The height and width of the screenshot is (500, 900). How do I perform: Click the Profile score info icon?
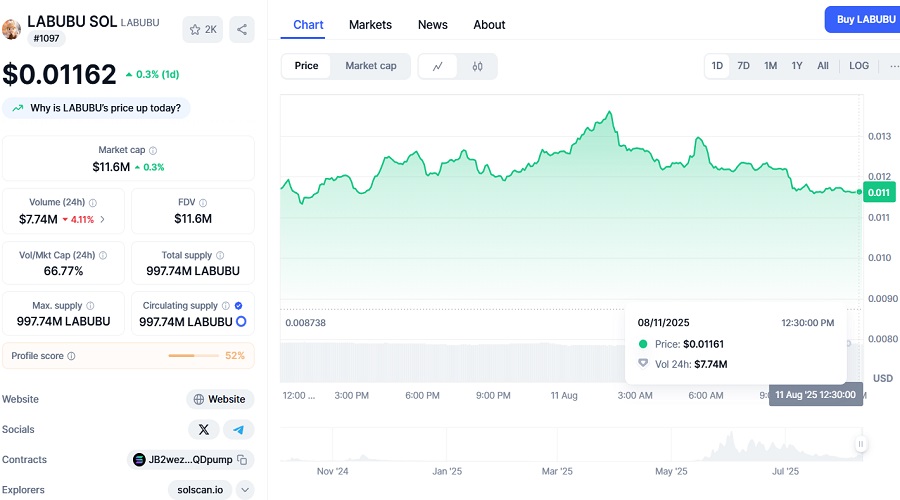point(71,356)
